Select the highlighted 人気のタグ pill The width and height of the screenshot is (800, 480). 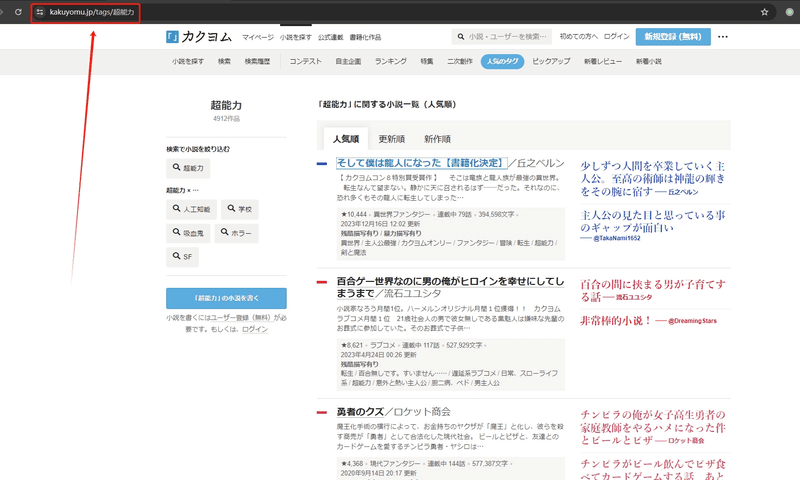(x=502, y=61)
